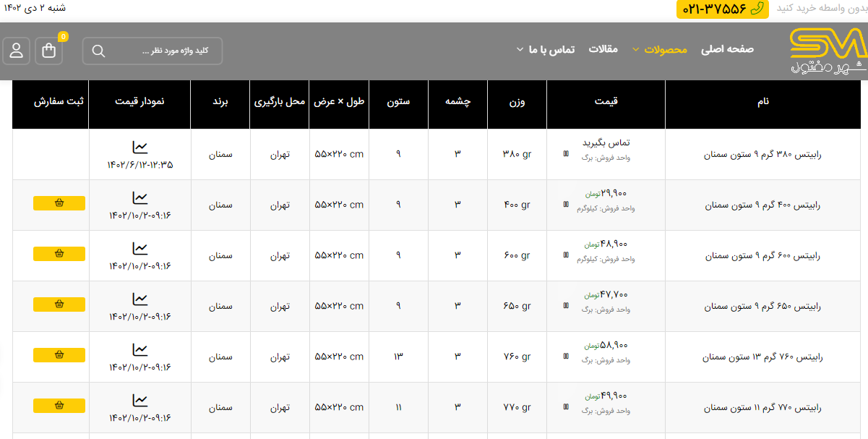868x439 pixels.
Task: Open the مقالات menu item
Action: tap(603, 49)
